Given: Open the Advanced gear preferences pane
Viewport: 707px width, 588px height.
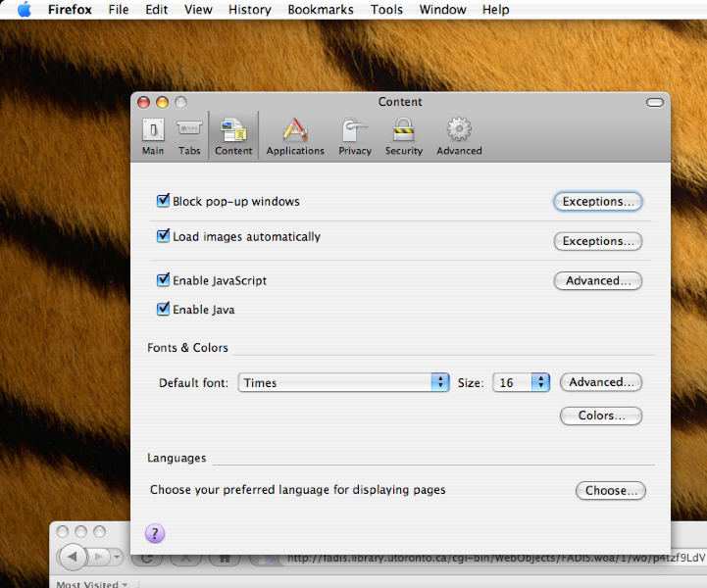Looking at the screenshot, I should point(459,136).
